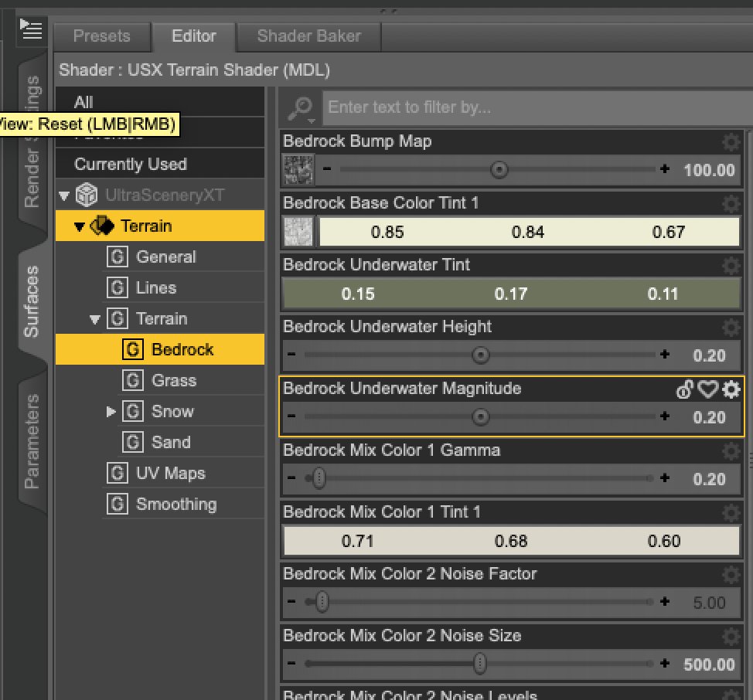Click the 500.00 value of Noise Size

[709, 665]
